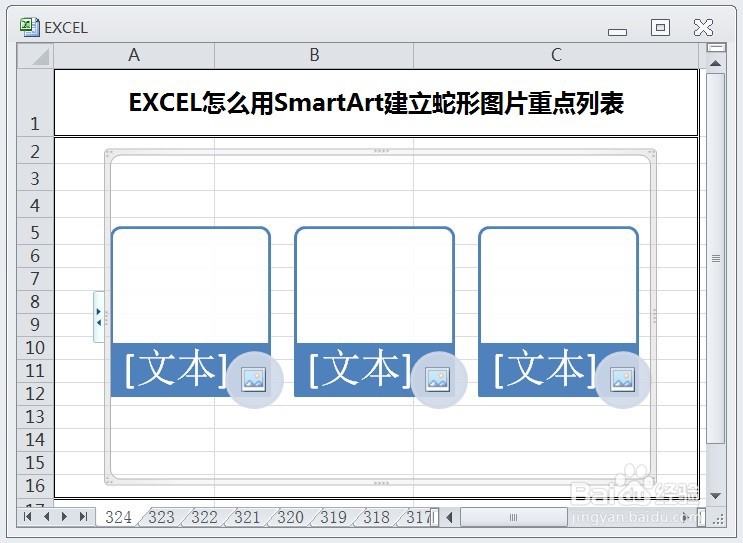Maximize the EXCEL window
The height and width of the screenshot is (543, 743).
pyautogui.click(x=660, y=27)
